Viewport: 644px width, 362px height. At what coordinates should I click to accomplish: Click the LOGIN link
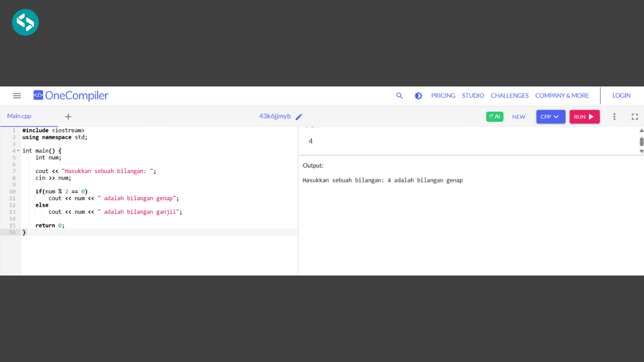click(x=621, y=96)
